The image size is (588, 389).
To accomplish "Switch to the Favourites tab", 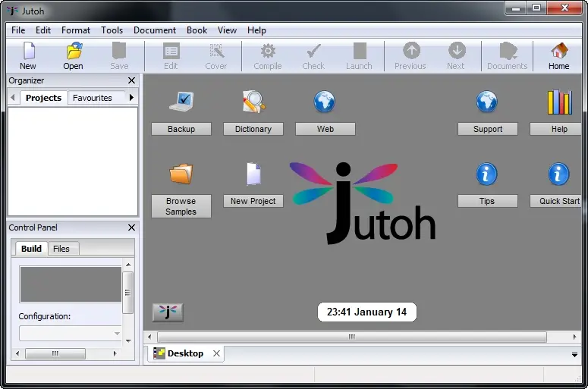I will point(93,98).
